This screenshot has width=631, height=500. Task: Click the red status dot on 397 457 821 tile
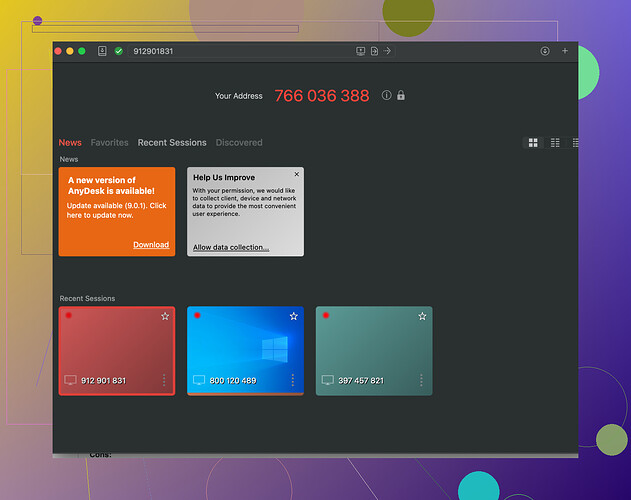[x=326, y=315]
